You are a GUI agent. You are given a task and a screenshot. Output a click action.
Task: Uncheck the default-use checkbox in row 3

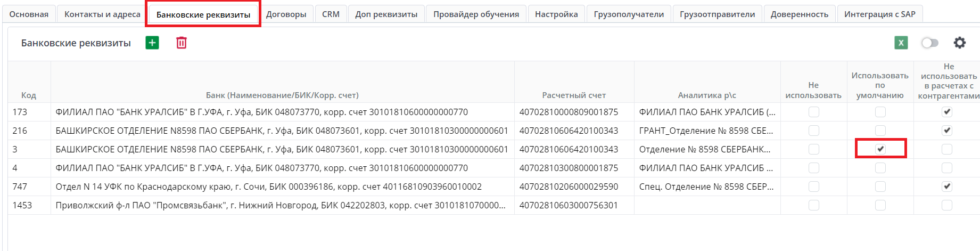click(x=880, y=149)
